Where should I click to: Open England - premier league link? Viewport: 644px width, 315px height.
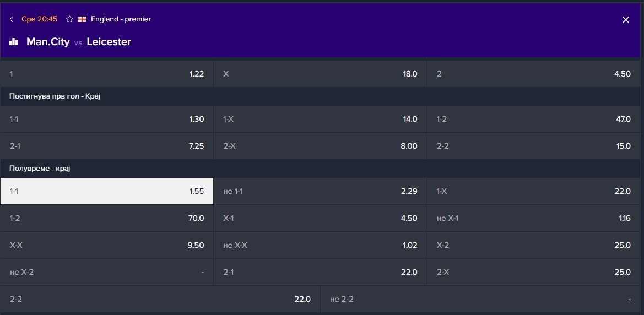[121, 19]
